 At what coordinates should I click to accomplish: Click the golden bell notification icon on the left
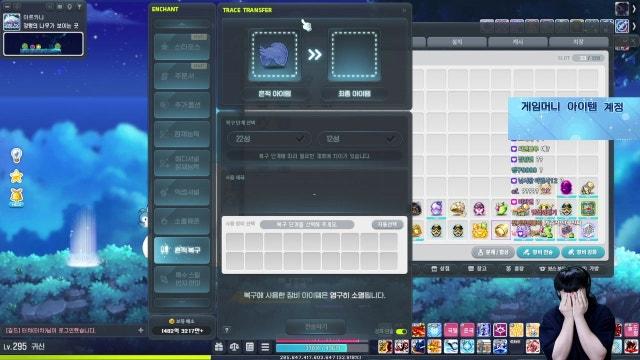tap(16, 197)
